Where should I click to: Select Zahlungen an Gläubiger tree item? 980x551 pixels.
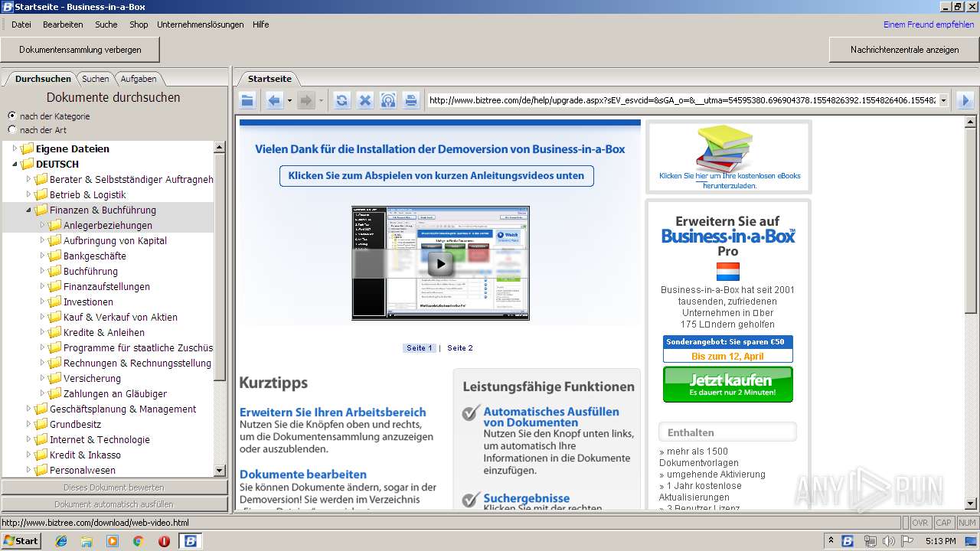115,393
